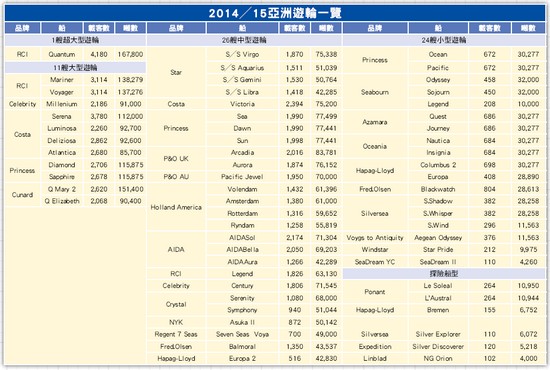The width and height of the screenshot is (550, 370).
Task: Click the 24艘小型遊輪 section header
Action: coord(444,40)
